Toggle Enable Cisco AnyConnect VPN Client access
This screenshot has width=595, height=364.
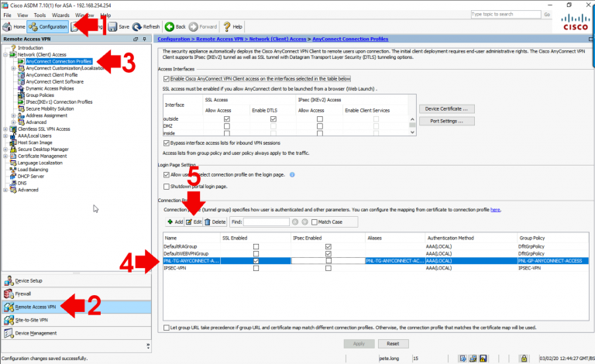[167, 79]
